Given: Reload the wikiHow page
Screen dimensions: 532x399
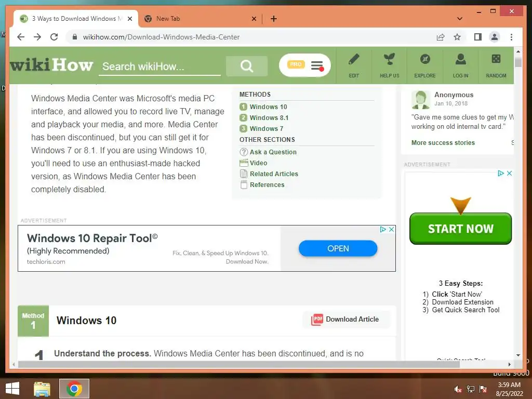Looking at the screenshot, I should pos(54,37).
